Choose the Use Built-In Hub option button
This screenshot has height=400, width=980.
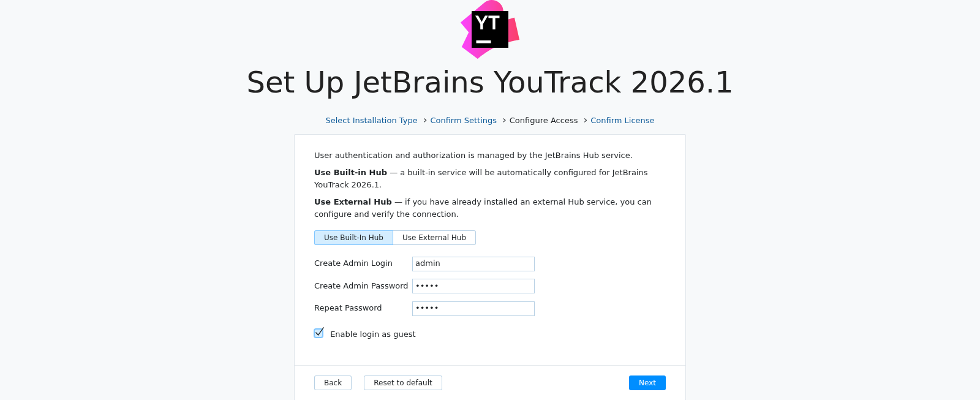pos(353,238)
